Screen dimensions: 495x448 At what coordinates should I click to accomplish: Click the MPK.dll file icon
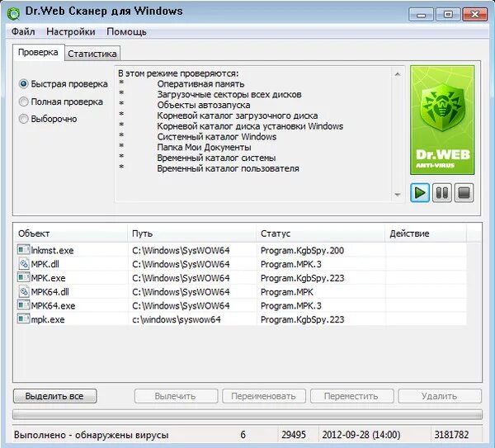click(x=23, y=264)
